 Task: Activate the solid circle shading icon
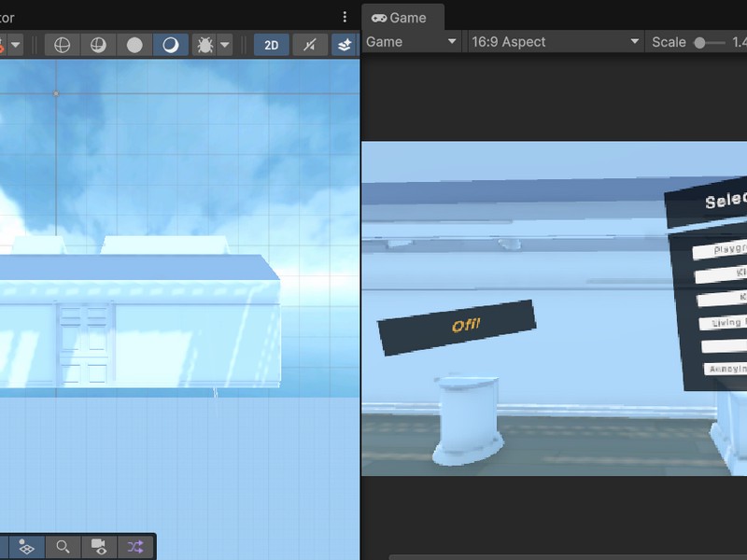click(x=135, y=42)
